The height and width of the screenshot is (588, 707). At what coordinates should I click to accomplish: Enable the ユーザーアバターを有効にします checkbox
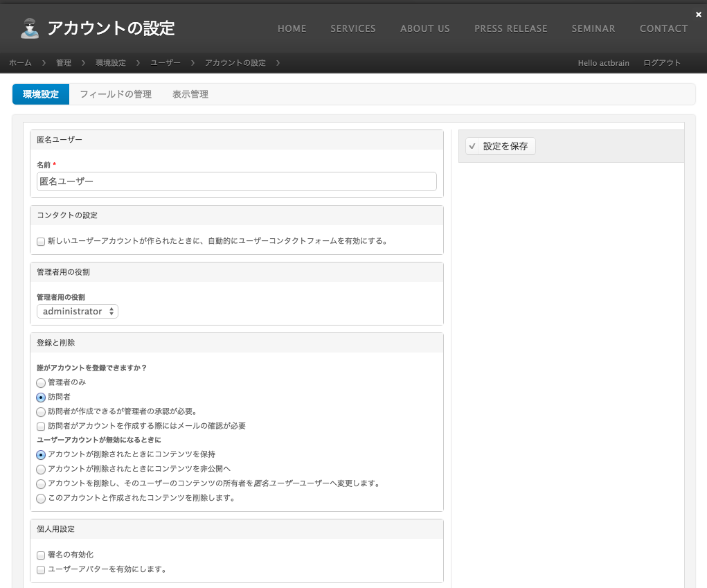40,569
